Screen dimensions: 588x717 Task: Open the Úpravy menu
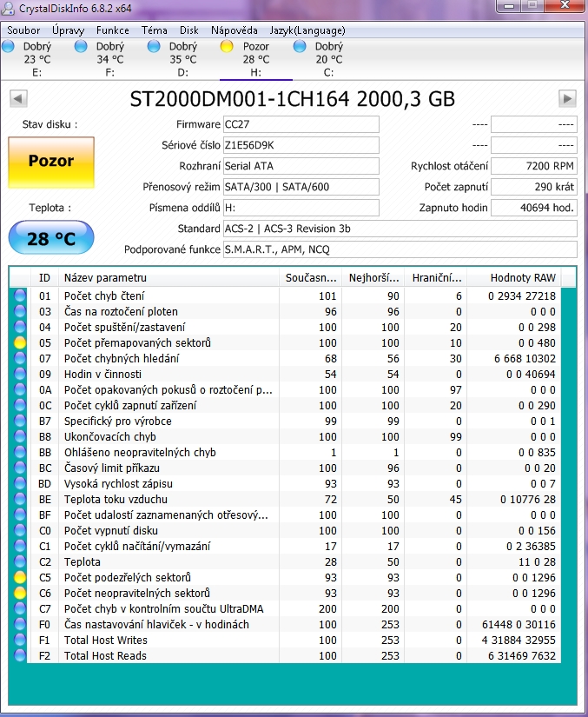pos(68,30)
